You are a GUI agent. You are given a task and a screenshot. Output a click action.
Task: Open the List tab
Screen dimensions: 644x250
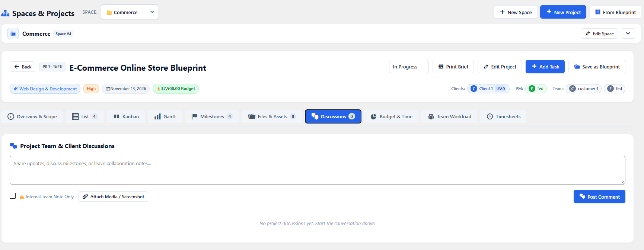85,116
